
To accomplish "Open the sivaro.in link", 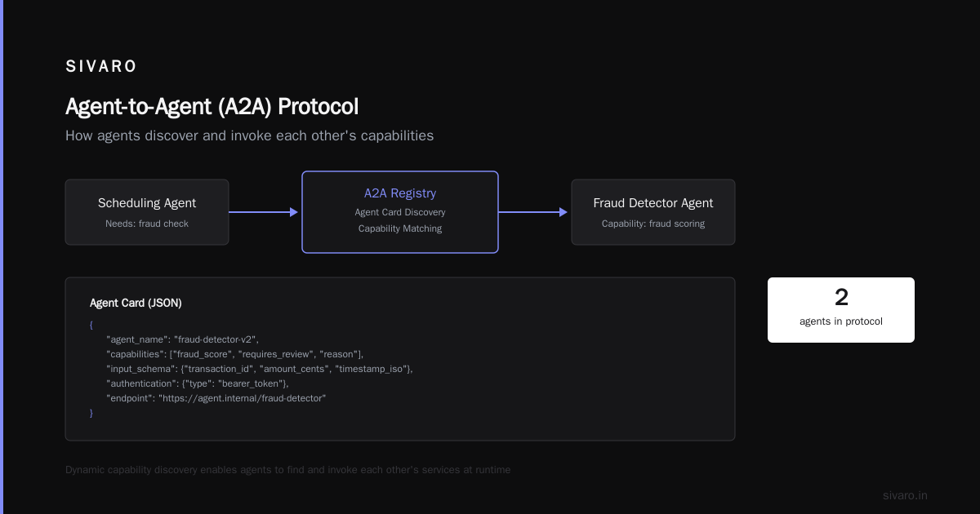I will click(905, 495).
